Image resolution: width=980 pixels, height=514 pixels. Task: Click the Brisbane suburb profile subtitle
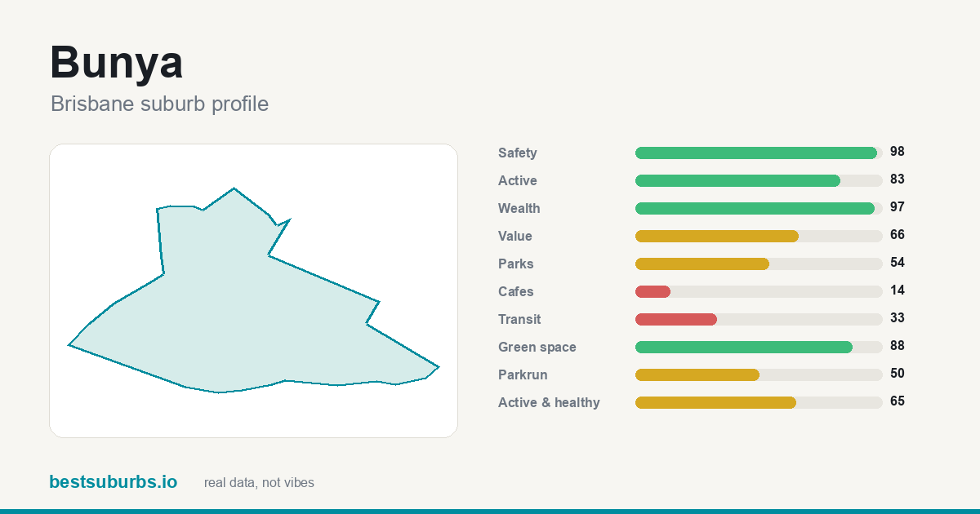[159, 104]
